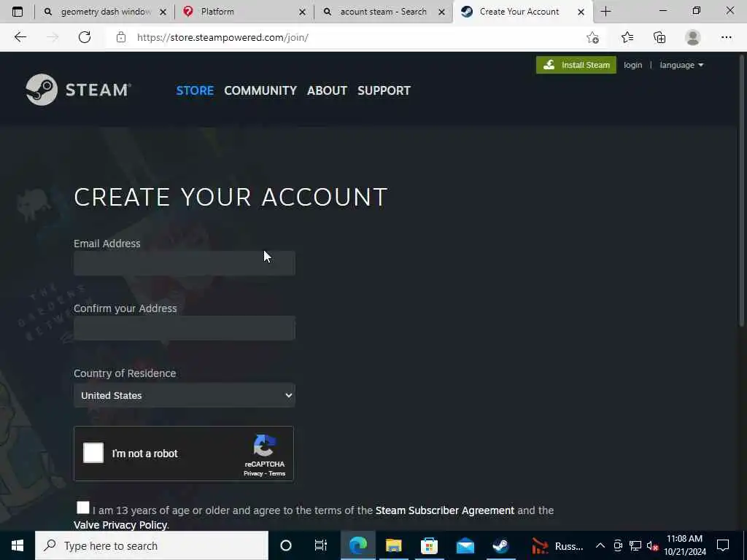The width and height of the screenshot is (747, 560).
Task: Open the SUPPORT menu item
Action: (x=384, y=90)
